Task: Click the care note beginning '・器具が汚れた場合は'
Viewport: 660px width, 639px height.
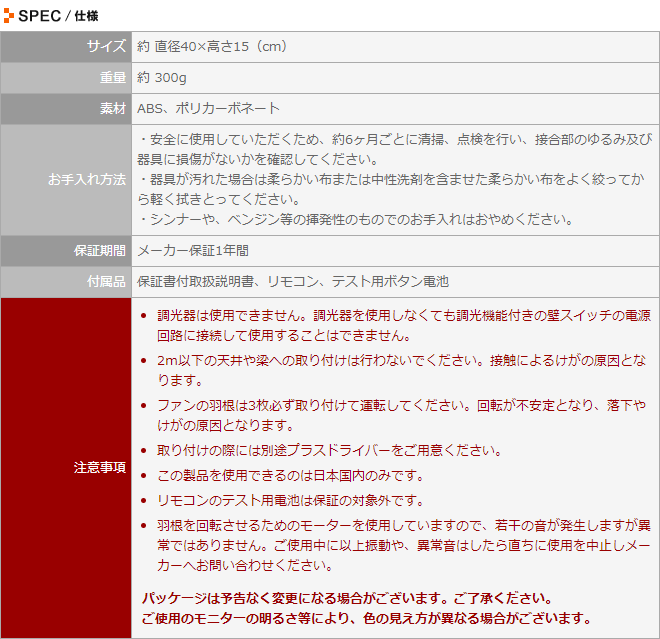Action: (391, 189)
